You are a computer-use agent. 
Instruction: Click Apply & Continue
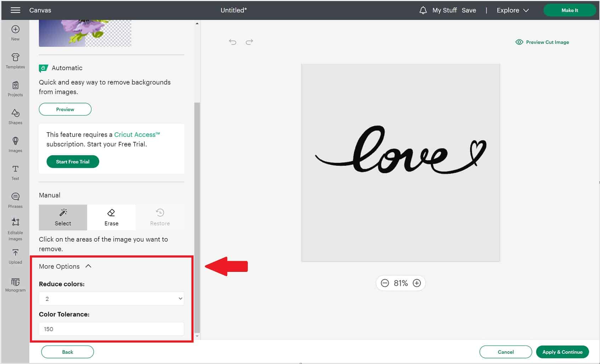tap(562, 352)
